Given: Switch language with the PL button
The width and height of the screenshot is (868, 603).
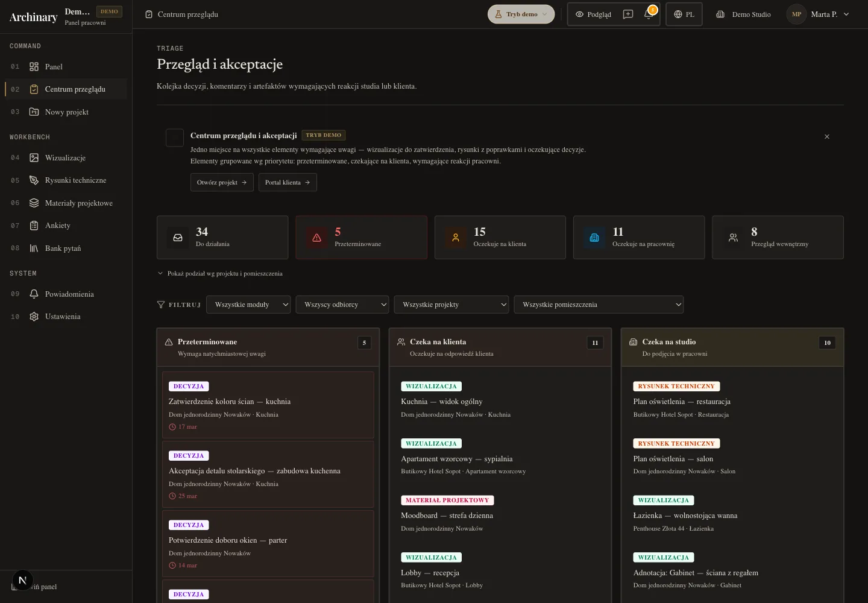Looking at the screenshot, I should pyautogui.click(x=684, y=14).
